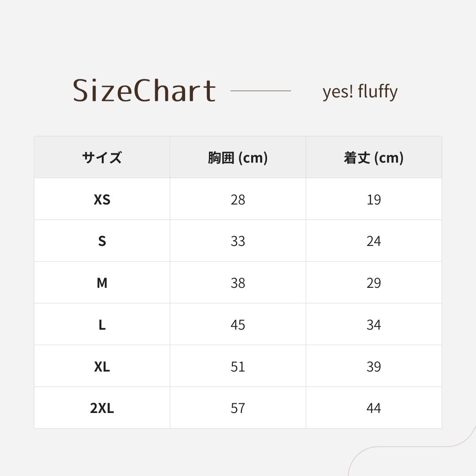Select the 着丈 (cm) column header
This screenshot has height=476, width=476.
[373, 157]
